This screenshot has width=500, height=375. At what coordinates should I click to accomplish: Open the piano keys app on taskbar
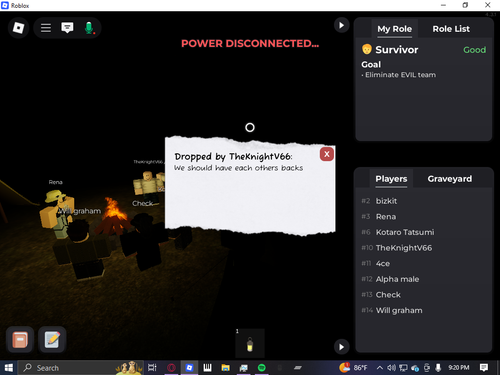(207, 368)
